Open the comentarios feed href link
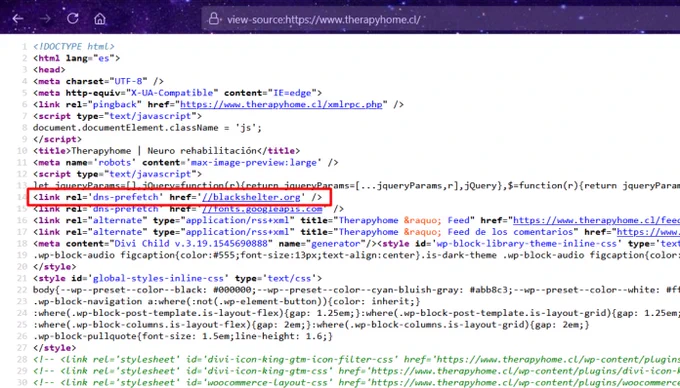This screenshot has height=388, width=680. point(648,232)
